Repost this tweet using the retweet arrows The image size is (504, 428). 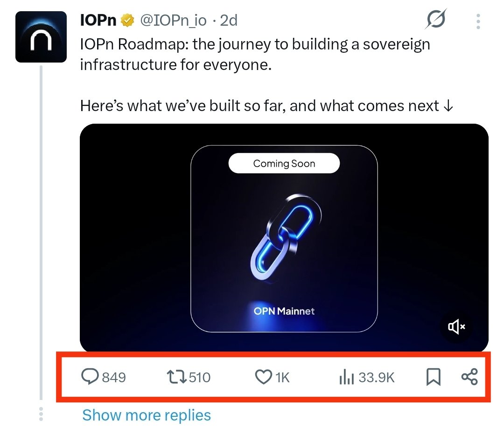point(176,377)
